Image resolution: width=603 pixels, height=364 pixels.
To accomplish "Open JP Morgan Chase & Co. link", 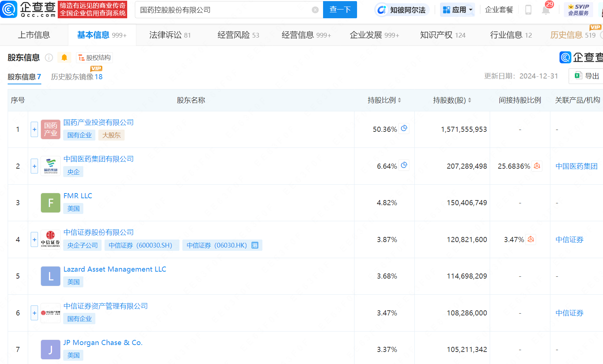I will pos(103,342).
